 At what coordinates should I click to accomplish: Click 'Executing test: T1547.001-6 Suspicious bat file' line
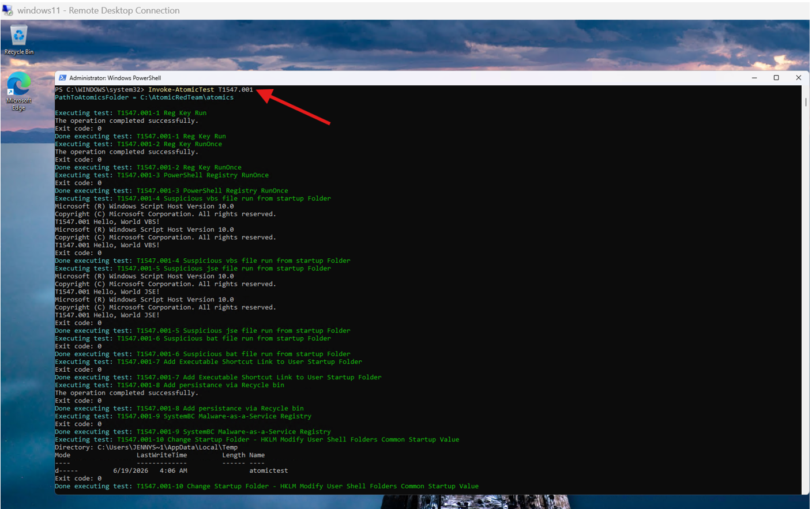[193, 338]
